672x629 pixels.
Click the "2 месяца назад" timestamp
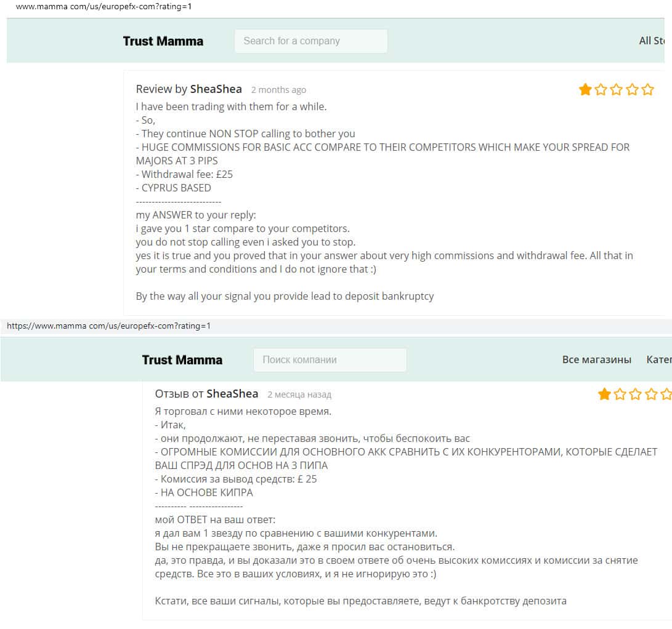click(x=299, y=395)
